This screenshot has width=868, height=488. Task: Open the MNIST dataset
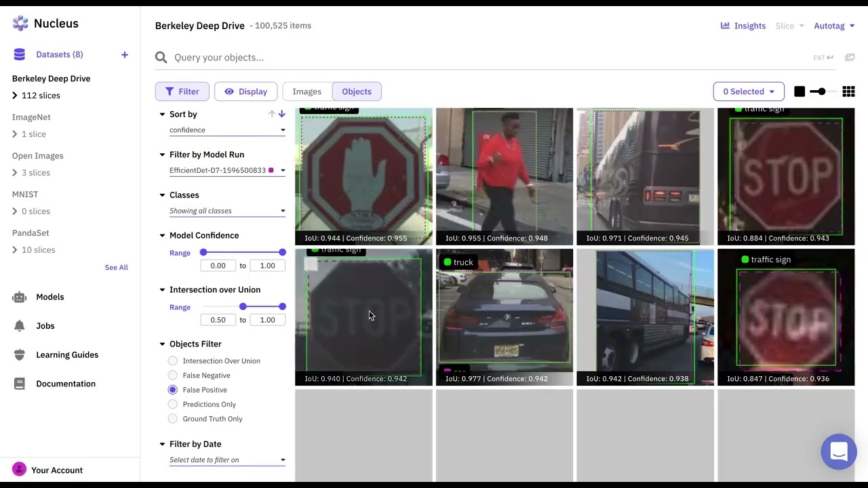(25, 195)
